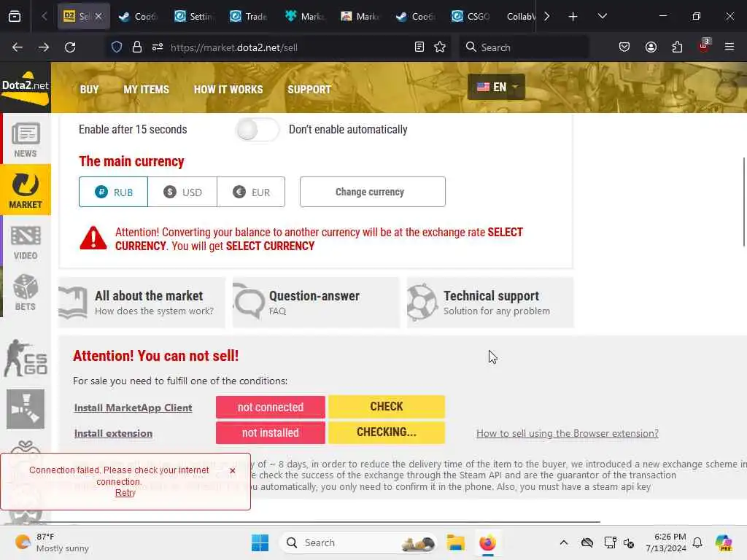Open the extensions puzzle icon
The height and width of the screenshot is (560, 747).
[x=677, y=47]
